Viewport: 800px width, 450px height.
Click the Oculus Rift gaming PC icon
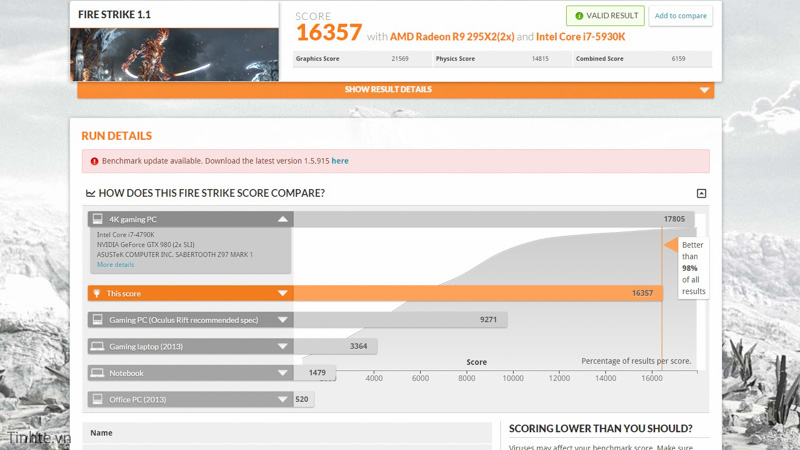click(98, 320)
